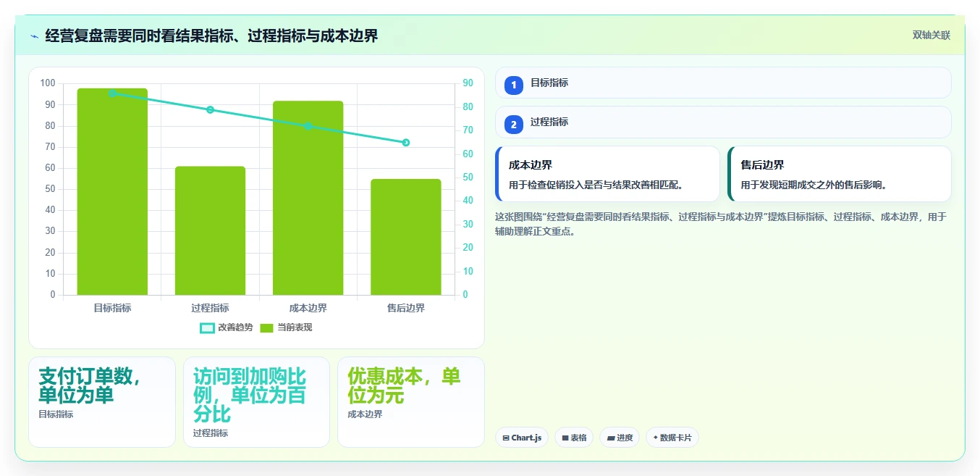
Task: Click the x-axis label 售后边界
Action: (x=405, y=308)
